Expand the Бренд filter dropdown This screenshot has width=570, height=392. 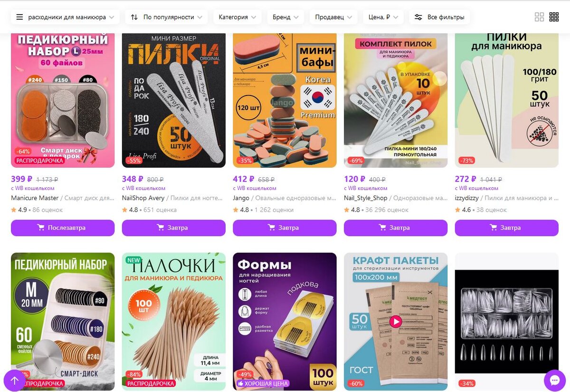point(285,17)
